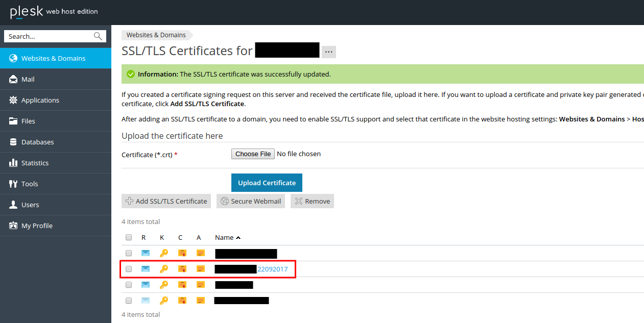
Task: Click Choose File to pick a certificate
Action: tap(253, 154)
